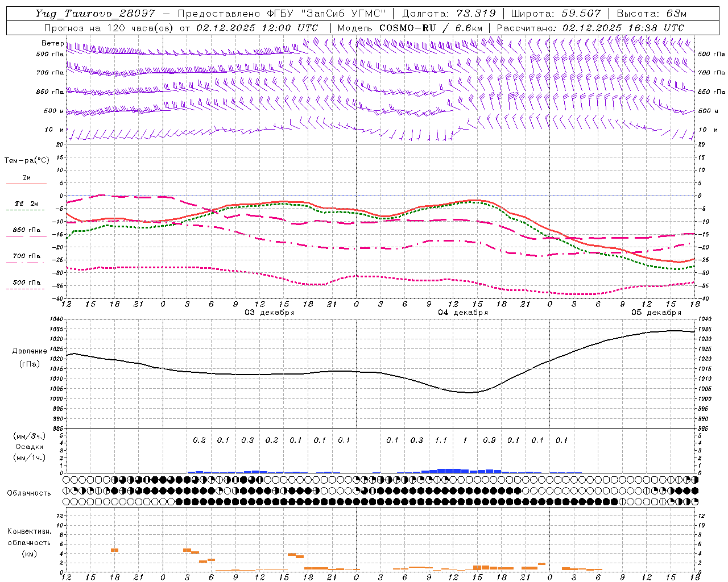Click the pink long-dash 850 гПа legend line
Screen dimensions: 728x582
tap(25, 236)
